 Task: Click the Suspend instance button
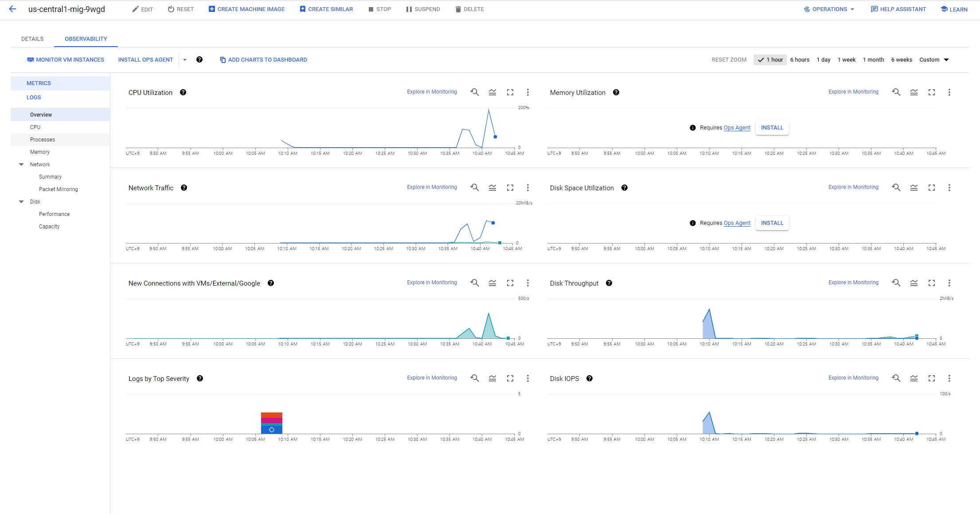[x=423, y=9]
